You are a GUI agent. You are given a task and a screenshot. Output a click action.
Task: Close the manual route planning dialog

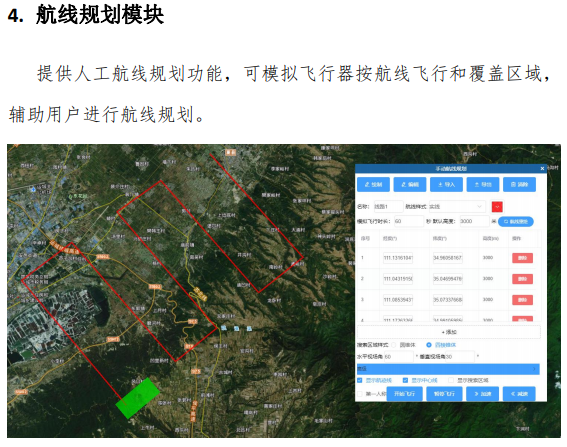pos(542,169)
